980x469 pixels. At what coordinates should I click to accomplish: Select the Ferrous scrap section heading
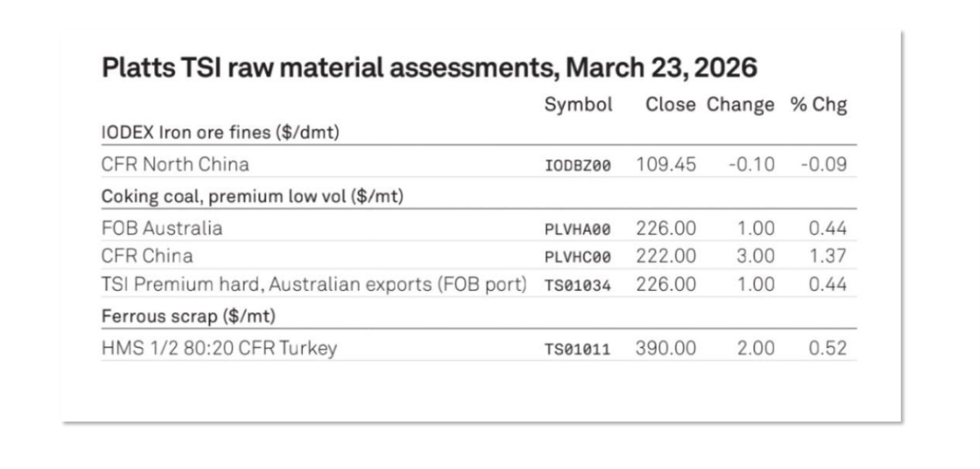click(x=188, y=316)
